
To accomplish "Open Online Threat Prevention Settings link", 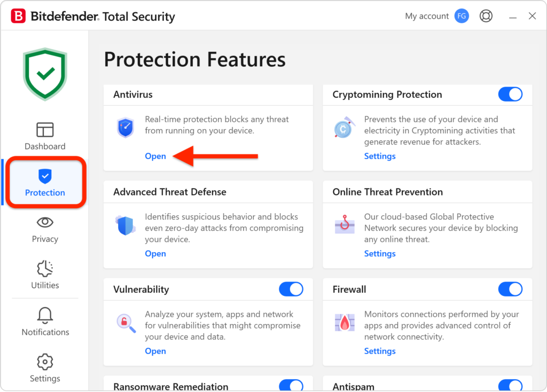I will pos(380,254).
